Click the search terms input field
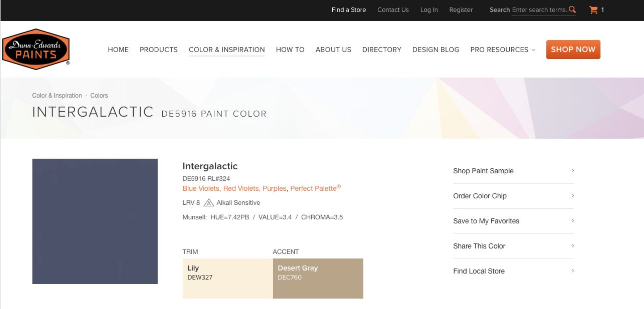 pos(539,10)
